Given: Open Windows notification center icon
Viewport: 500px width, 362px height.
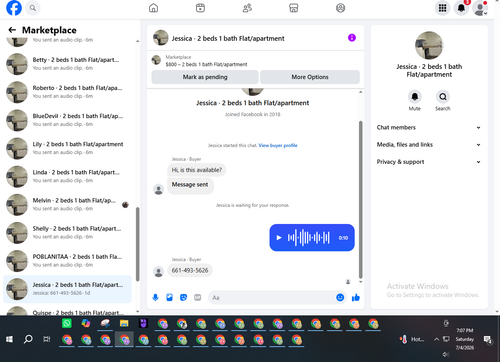Looking at the screenshot, I should click(488, 339).
